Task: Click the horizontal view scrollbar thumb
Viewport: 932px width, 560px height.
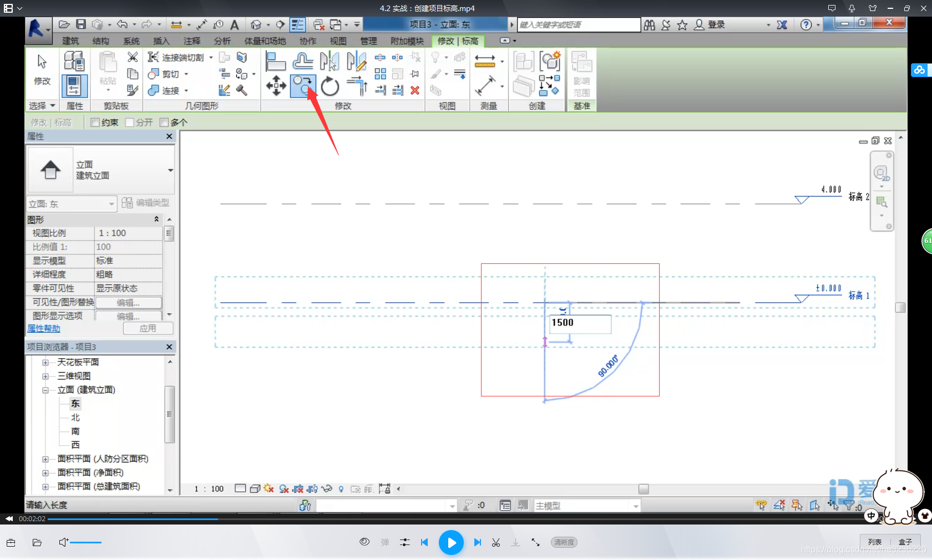Action: [x=644, y=489]
